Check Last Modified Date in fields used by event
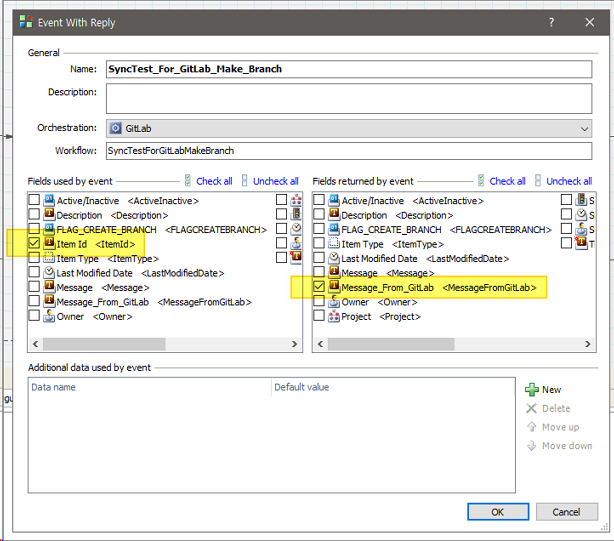 click(x=34, y=272)
